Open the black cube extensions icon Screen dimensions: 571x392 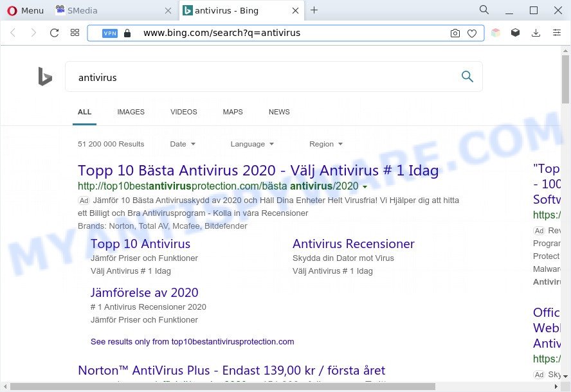tap(515, 33)
